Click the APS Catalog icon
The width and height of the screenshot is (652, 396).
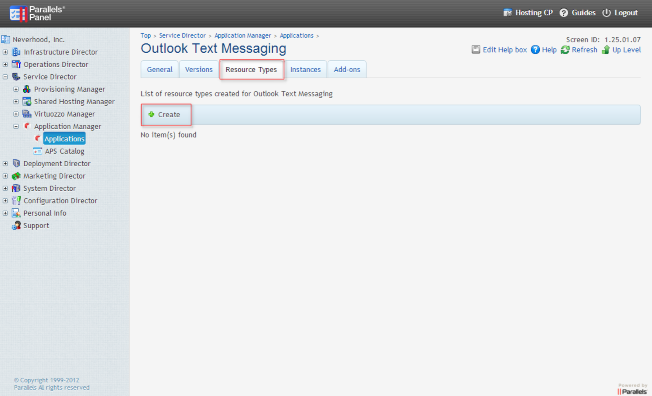pos(37,151)
